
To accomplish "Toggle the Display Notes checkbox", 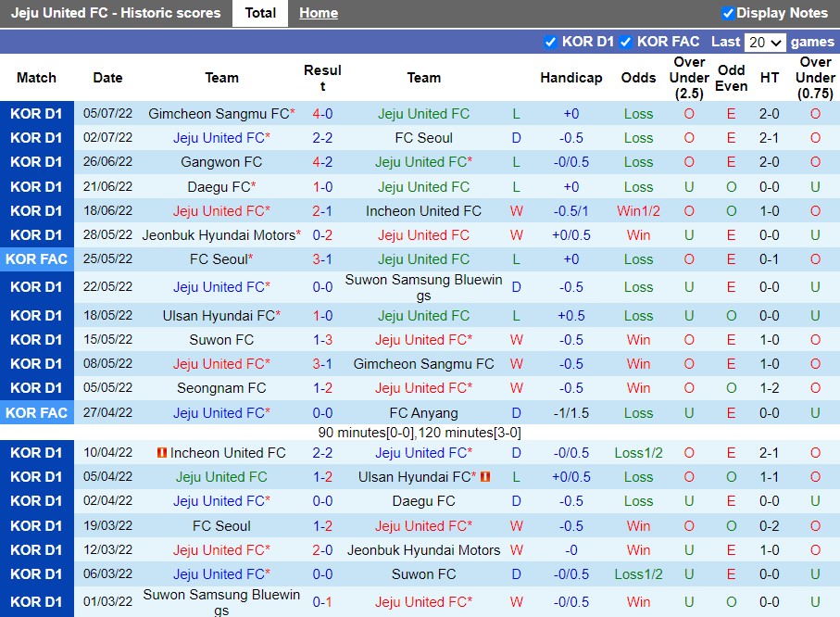I will point(728,13).
